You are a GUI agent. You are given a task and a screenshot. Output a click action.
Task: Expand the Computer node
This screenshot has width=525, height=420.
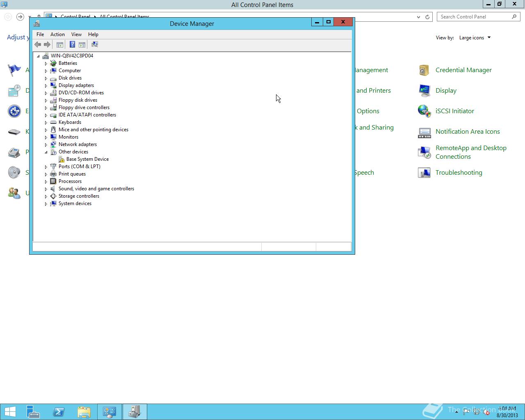click(46, 71)
